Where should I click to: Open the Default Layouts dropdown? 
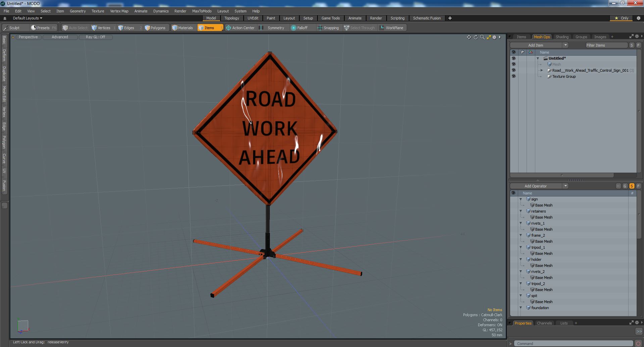coord(28,18)
